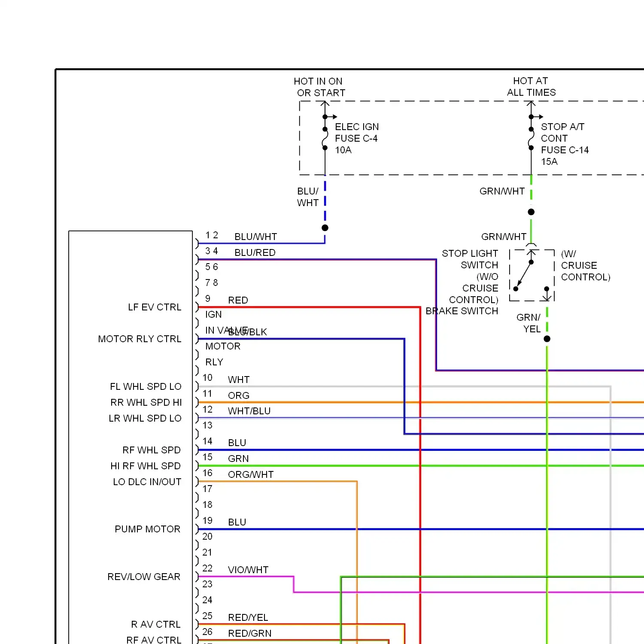
Task: Click the 'R AV CTRL' terminal name
Action: (x=156, y=625)
